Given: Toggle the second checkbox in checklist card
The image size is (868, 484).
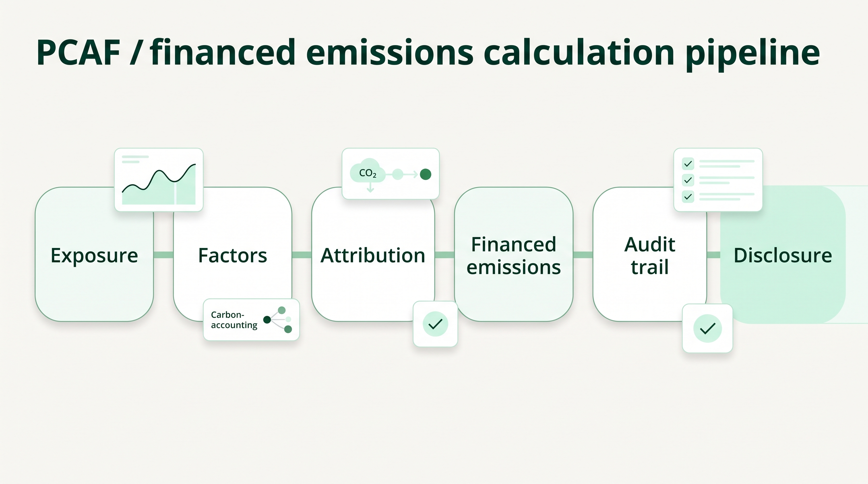Looking at the screenshot, I should coord(688,180).
